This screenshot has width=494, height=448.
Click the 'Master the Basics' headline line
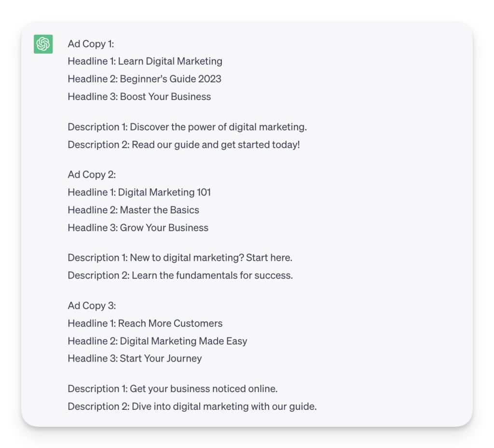click(133, 210)
